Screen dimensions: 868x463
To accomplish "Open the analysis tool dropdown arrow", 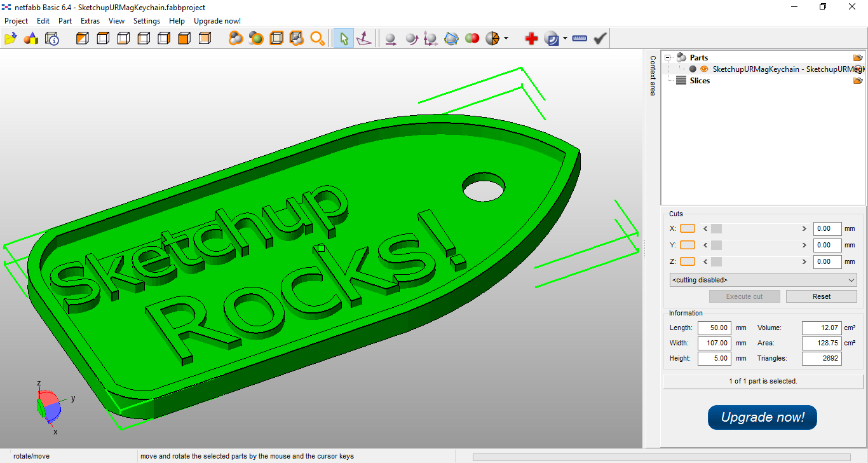I will pyautogui.click(x=565, y=39).
